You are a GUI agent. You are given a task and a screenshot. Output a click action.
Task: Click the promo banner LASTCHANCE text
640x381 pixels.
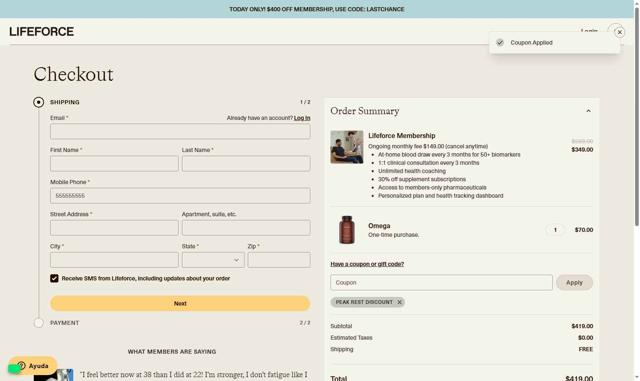click(x=385, y=9)
